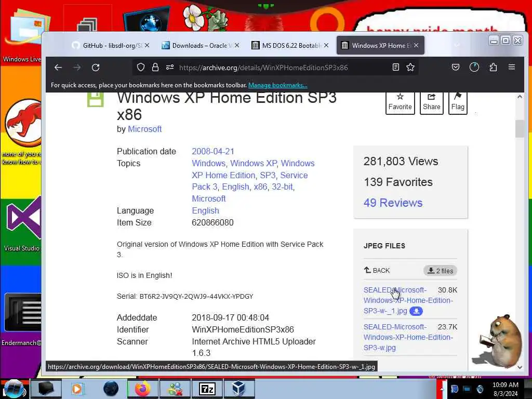Image resolution: width=532 pixels, height=399 pixels.
Task: Open the extensions puzzle icon
Action: [494, 67]
